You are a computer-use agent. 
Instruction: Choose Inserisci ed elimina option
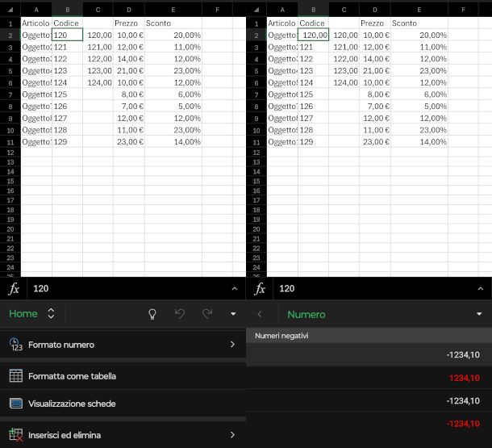point(123,435)
